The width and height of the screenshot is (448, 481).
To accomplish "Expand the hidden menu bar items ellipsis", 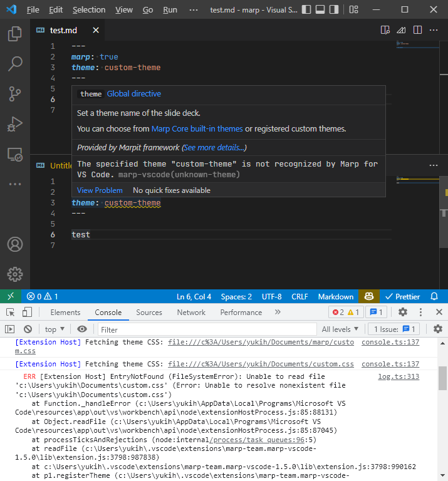I will [194, 10].
